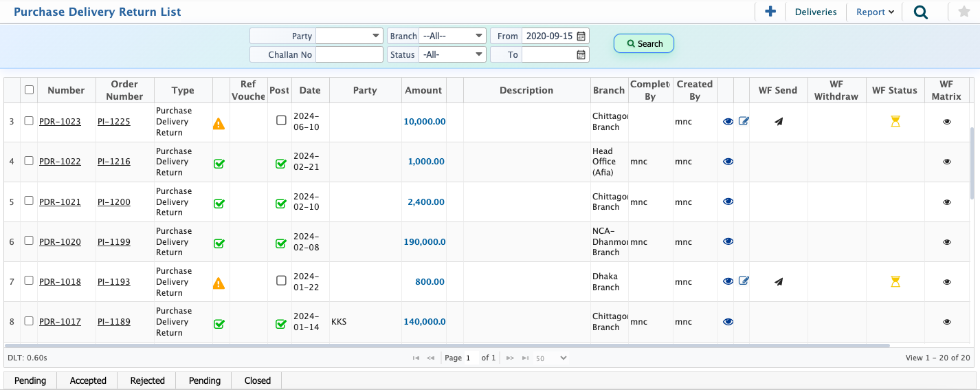Click amount 190,000.0 in PDR-1020 row
The height and width of the screenshot is (390, 980).
point(425,242)
